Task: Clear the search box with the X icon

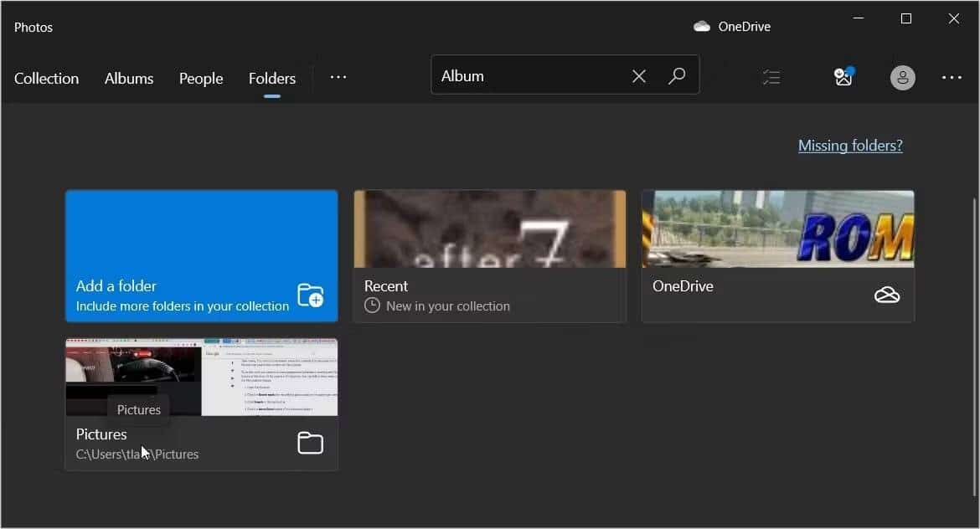Action: (639, 75)
